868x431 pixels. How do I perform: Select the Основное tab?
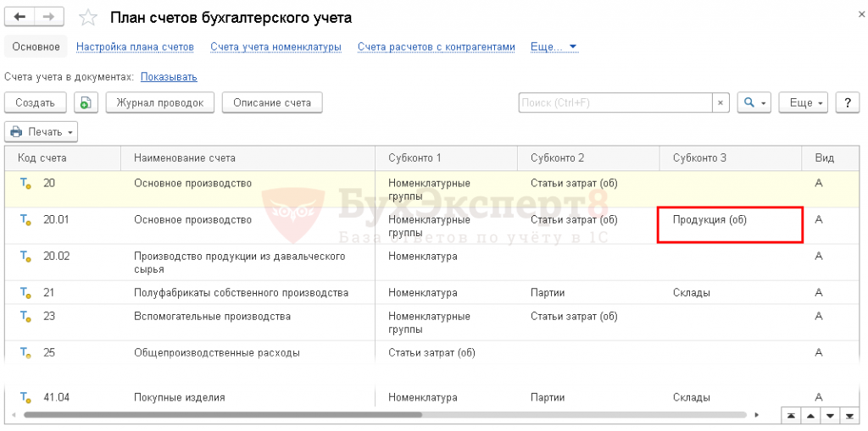tap(36, 47)
